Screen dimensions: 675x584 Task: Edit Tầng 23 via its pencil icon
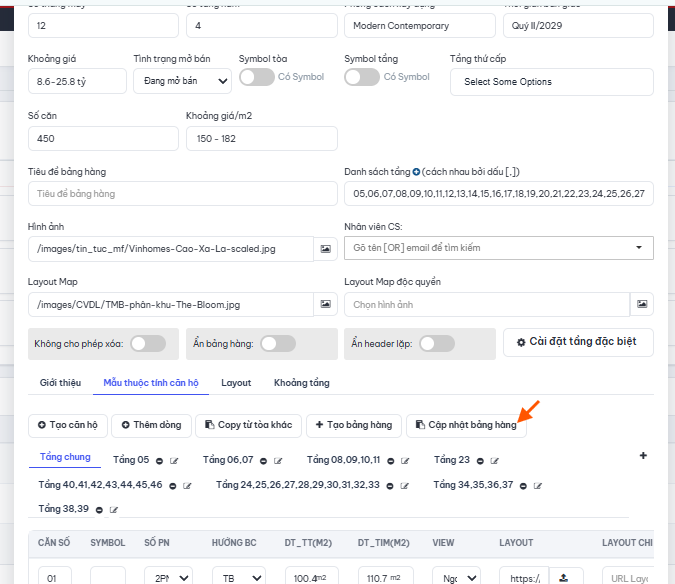(x=495, y=461)
